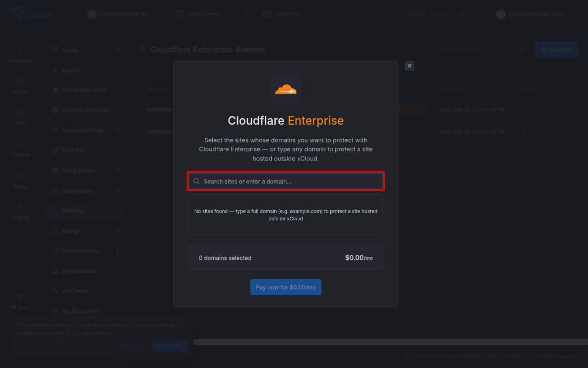The image size is (588, 368).
Task: Click the dialog description about selecting sites
Action: [x=286, y=149]
